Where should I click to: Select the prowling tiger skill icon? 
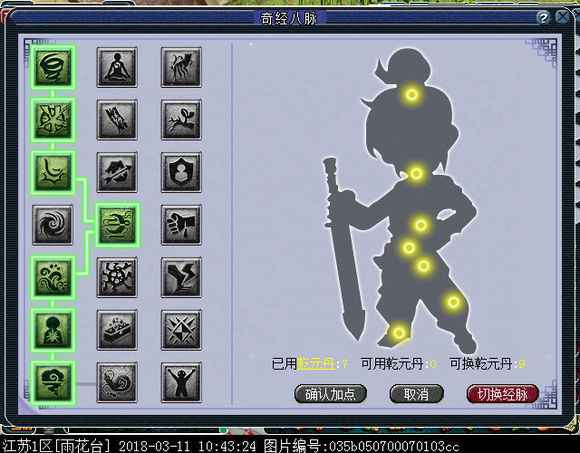pyautogui.click(x=181, y=67)
